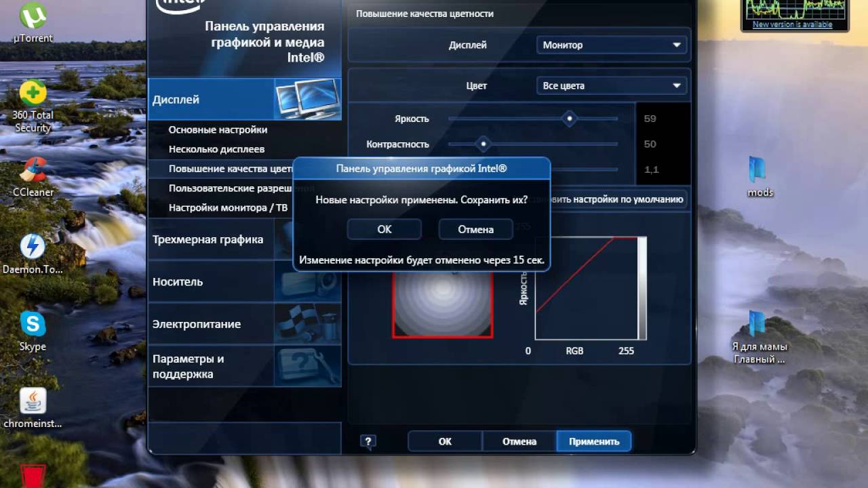Open Настройки монитора / ТВ item
The height and width of the screenshot is (488, 868).
228,208
